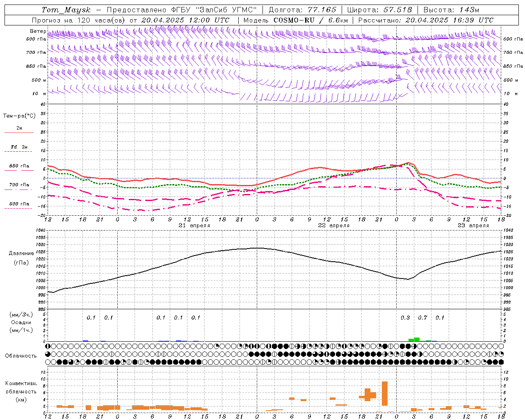Click the precipitation value "0.7"

pyautogui.click(x=422, y=317)
